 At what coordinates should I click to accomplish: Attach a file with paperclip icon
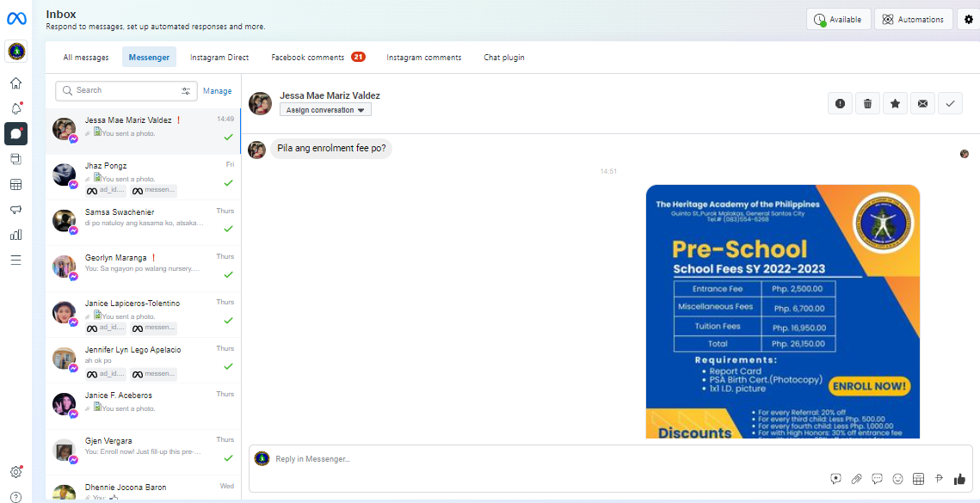coord(856,479)
